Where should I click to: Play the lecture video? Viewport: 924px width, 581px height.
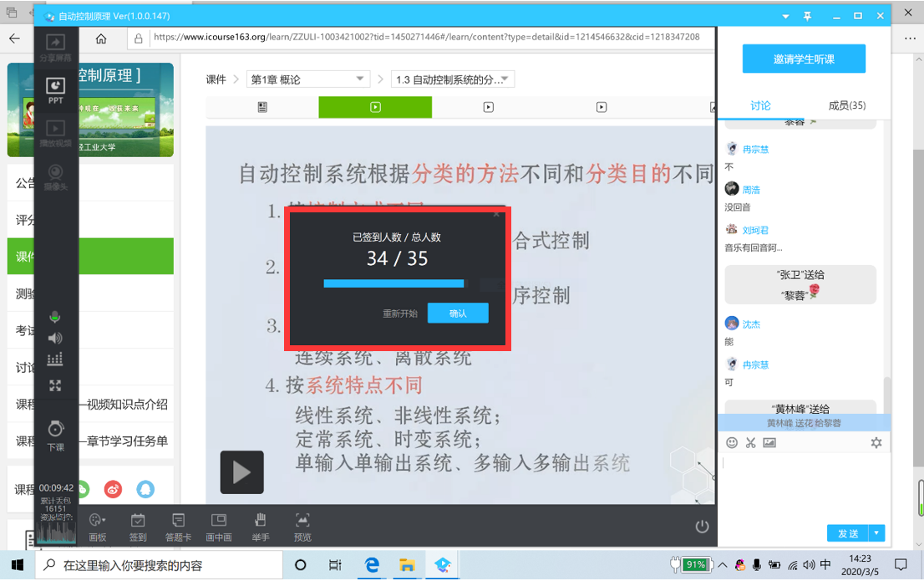pyautogui.click(x=242, y=472)
